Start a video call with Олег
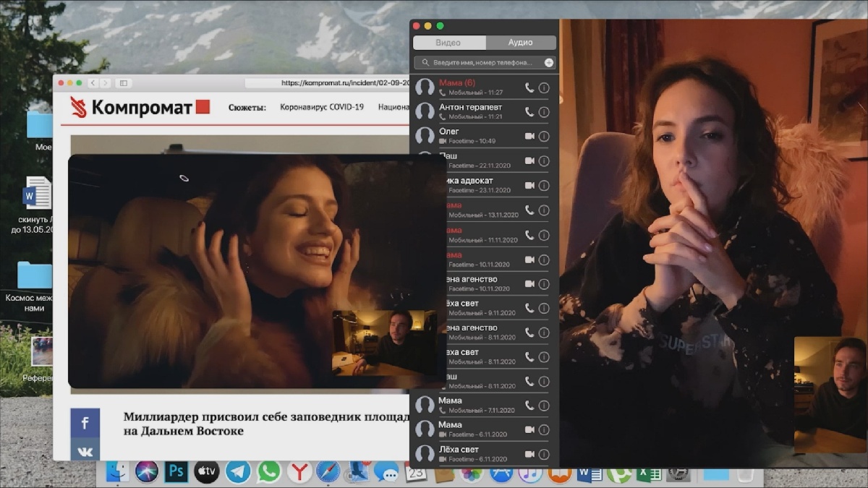The image size is (868, 488). click(529, 136)
